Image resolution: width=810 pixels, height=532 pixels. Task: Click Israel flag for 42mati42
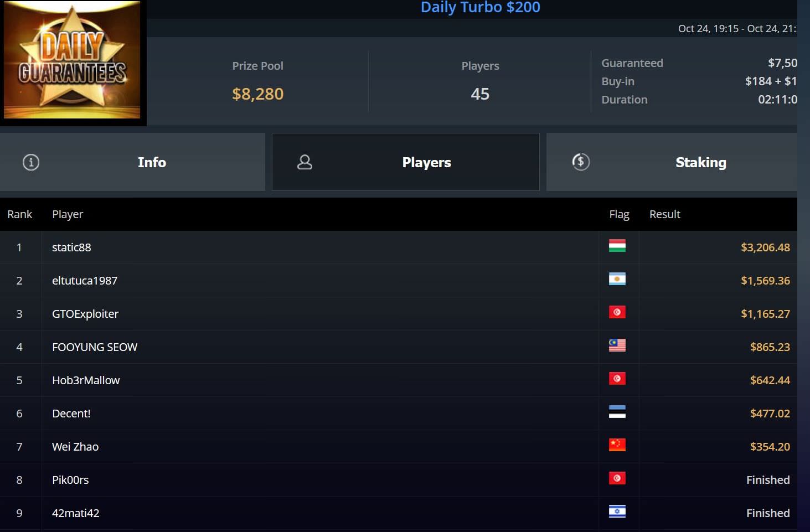[x=617, y=512]
